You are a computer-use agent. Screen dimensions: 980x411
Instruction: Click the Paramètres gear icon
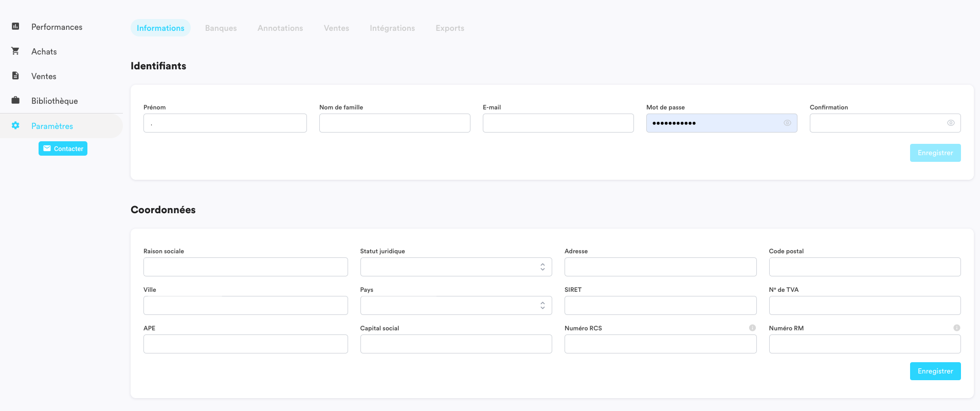click(15, 125)
